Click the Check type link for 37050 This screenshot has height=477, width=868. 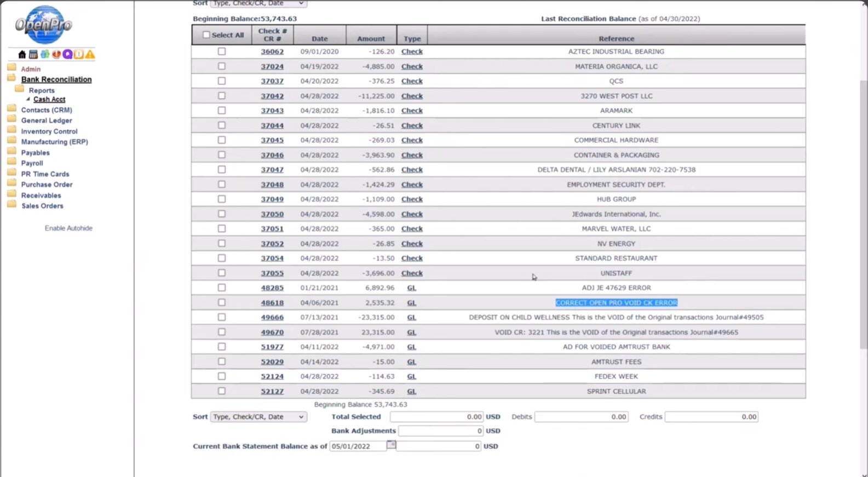[412, 214]
